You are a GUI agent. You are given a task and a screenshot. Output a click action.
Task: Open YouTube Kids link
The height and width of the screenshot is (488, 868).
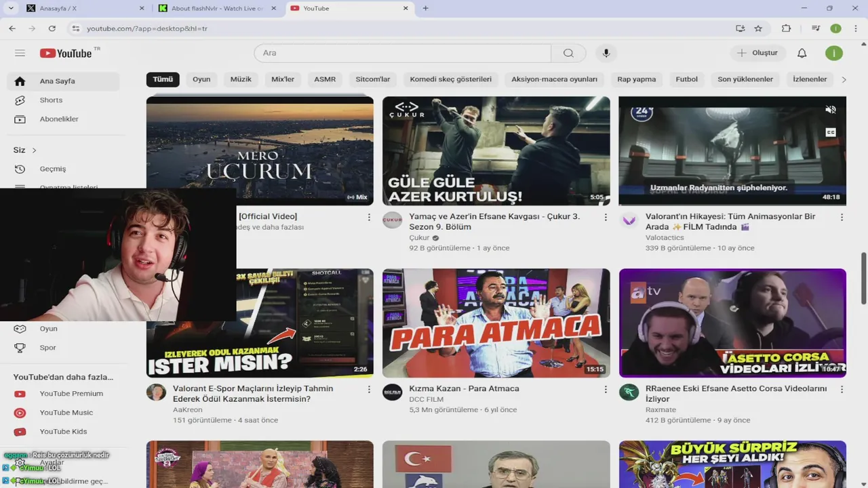coord(63,432)
